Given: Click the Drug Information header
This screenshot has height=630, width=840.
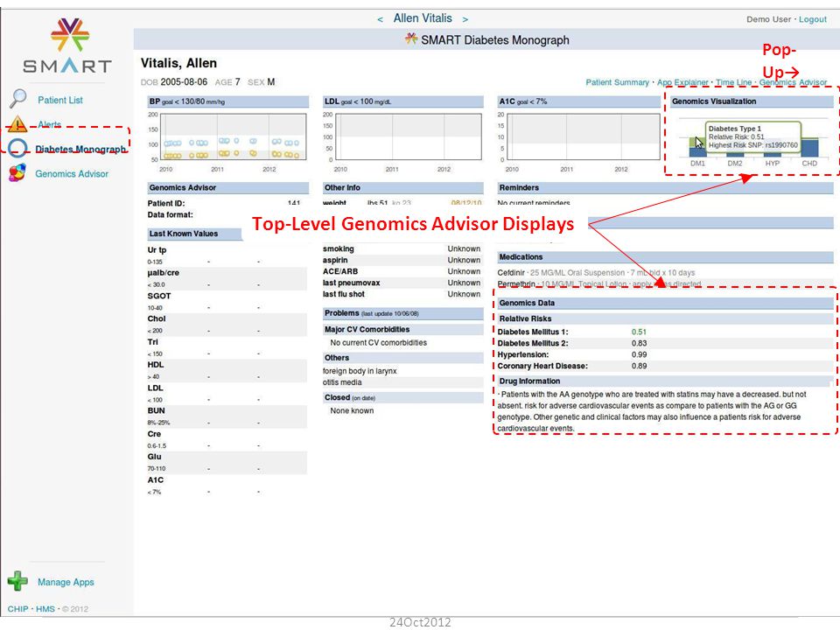Looking at the screenshot, I should coord(665,381).
